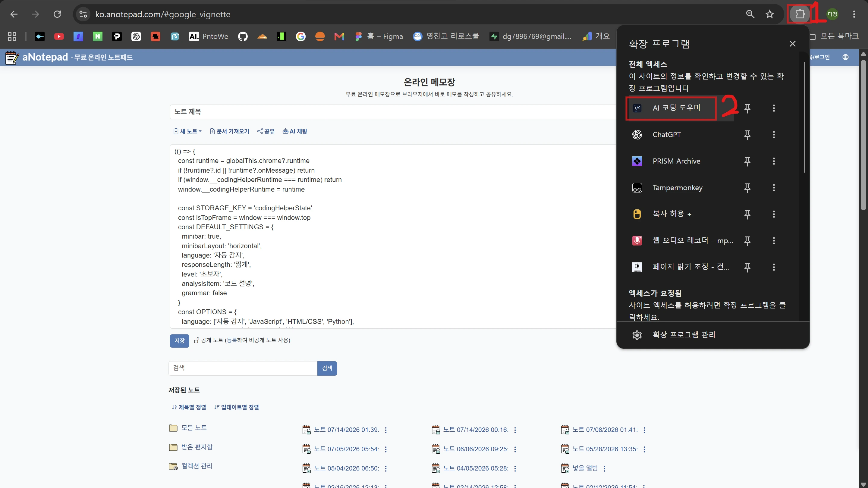Viewport: 868px width, 488px height.
Task: Select the PRISM Archive extension
Action: pos(680,161)
